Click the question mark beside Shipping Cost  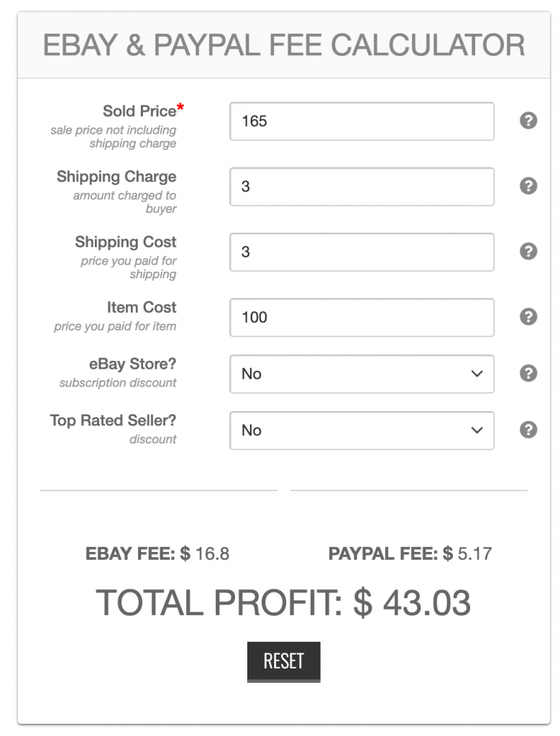point(528,251)
